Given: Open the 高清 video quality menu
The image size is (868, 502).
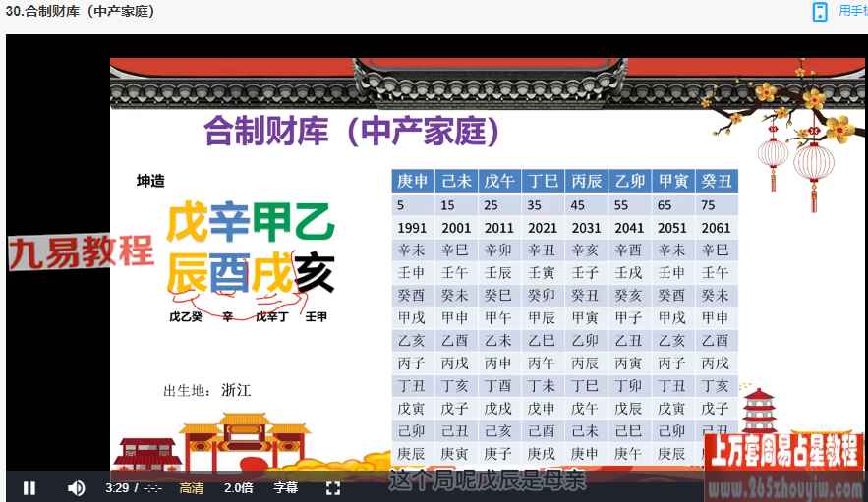Looking at the screenshot, I should tap(192, 488).
